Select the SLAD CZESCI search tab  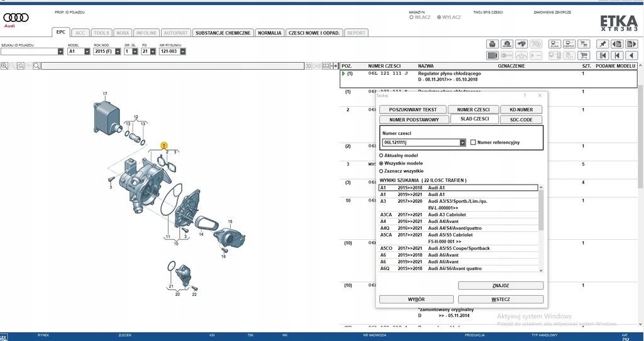474,119
